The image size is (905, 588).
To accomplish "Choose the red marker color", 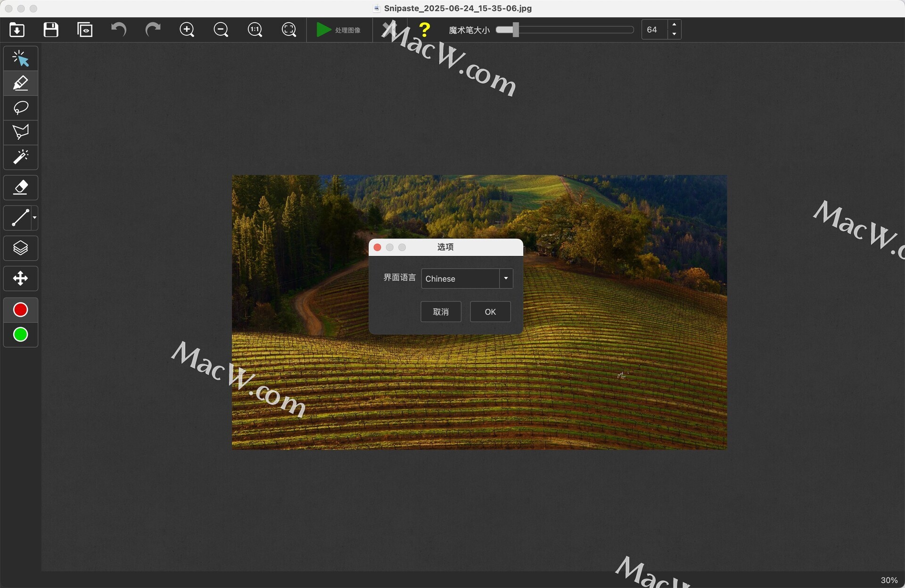I will [x=21, y=310].
